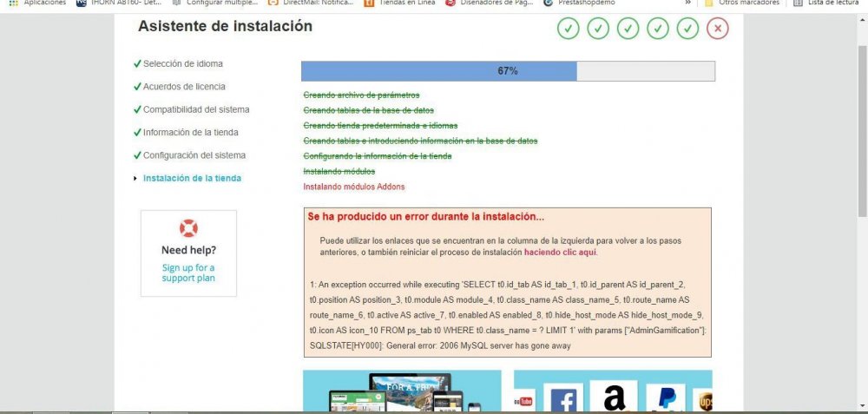Click Creando tablas de la base de datos text
The image size is (868, 414).
point(368,110)
